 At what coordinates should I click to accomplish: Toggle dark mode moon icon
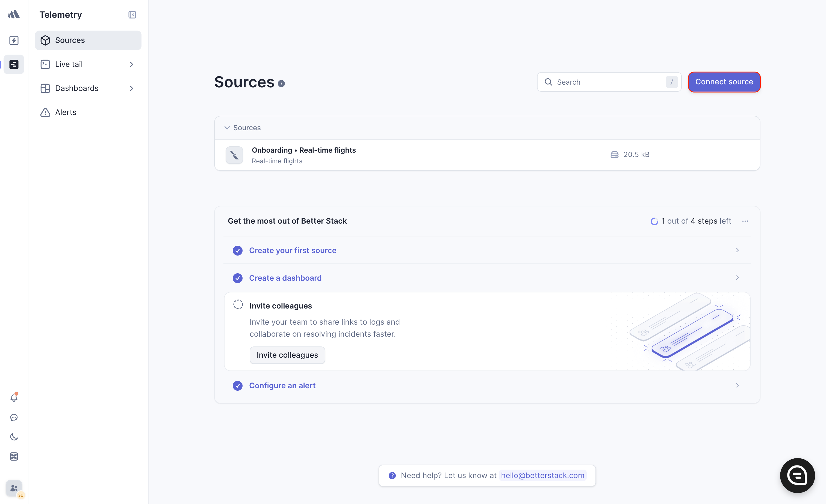[x=14, y=437]
